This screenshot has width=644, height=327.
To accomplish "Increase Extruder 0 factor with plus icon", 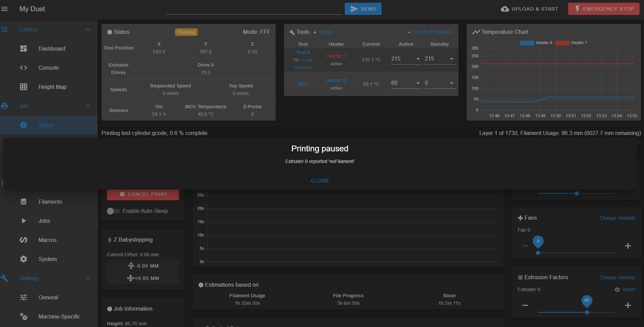I will point(628,305).
